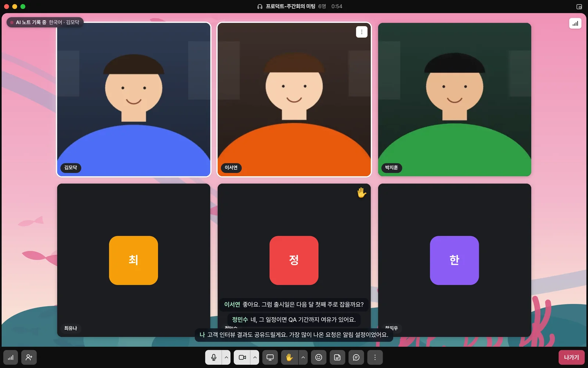Image resolution: width=588 pixels, height=368 pixels.
Task: Open chat panel
Action: click(356, 357)
